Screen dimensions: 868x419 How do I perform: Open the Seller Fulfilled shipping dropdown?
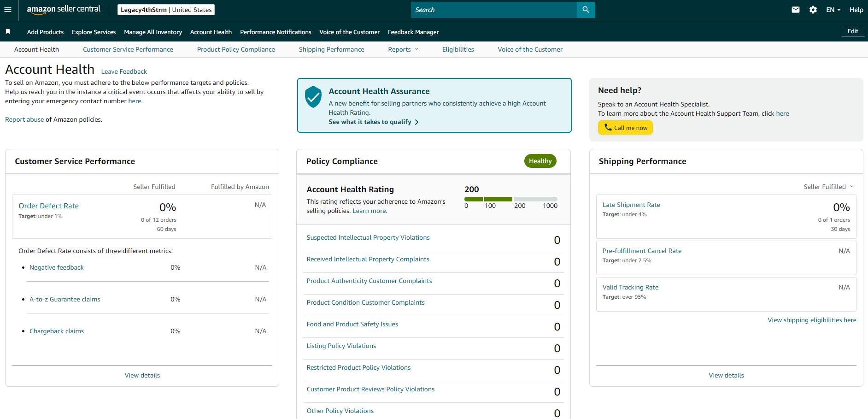[828, 187]
